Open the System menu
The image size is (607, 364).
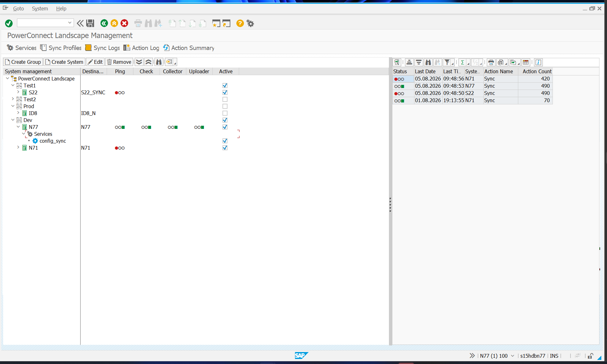click(40, 8)
